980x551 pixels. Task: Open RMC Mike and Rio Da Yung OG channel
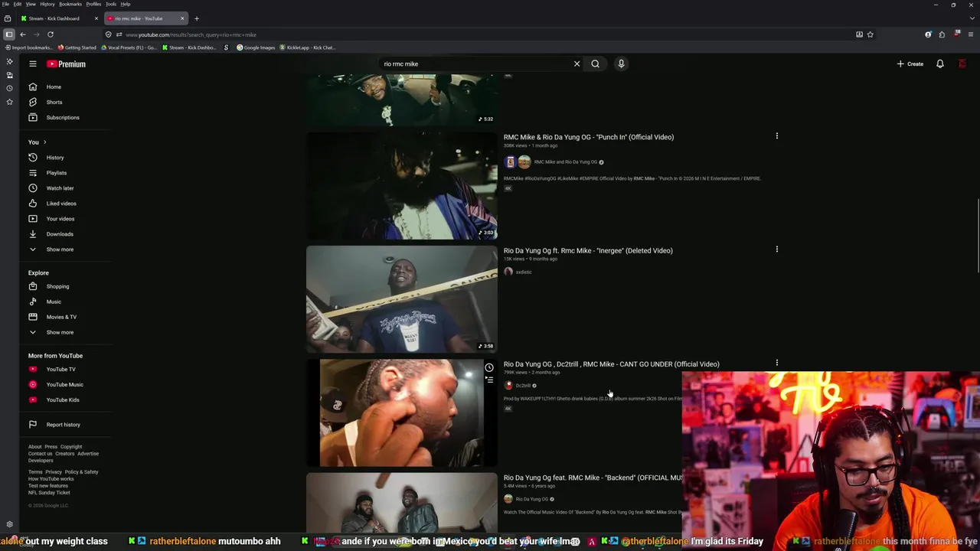(x=565, y=162)
